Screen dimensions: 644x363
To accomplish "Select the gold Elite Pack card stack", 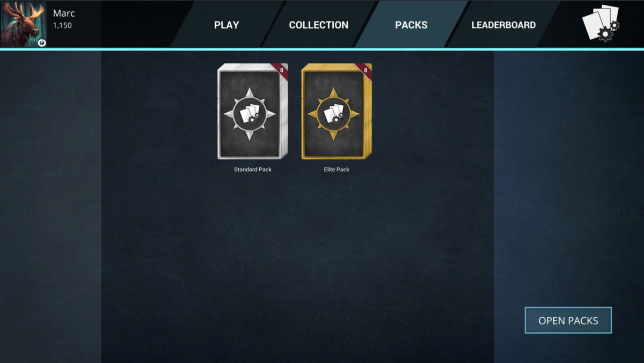I will tap(336, 111).
